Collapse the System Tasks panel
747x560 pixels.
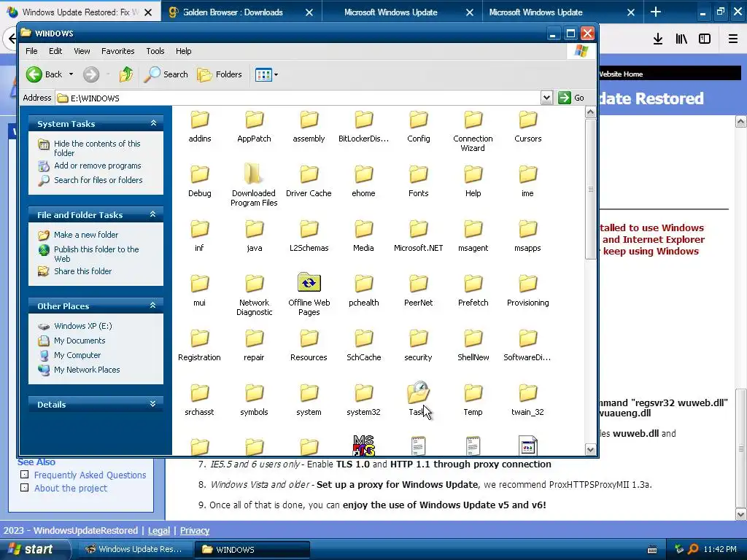(153, 123)
